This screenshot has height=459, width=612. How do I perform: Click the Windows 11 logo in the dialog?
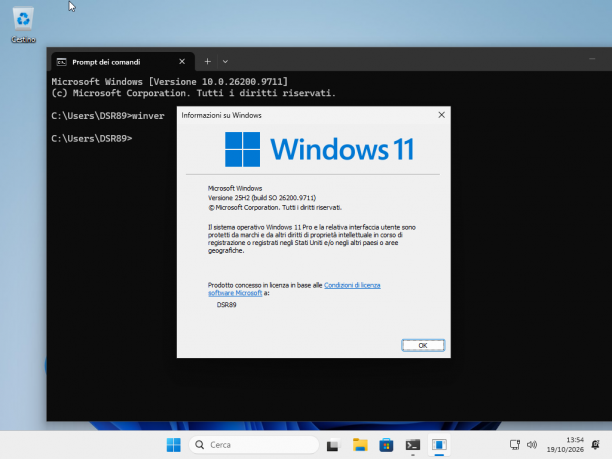(x=319, y=149)
